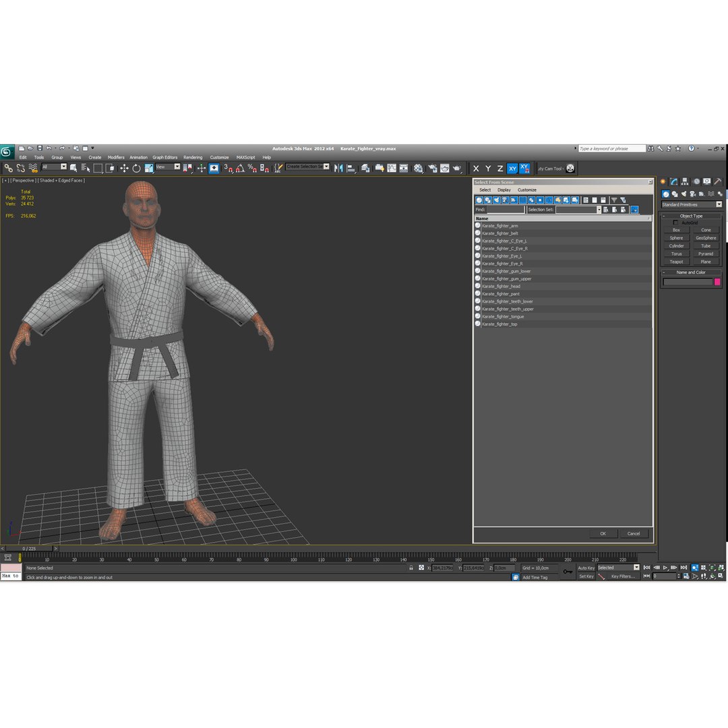Viewport: 728px width, 728px height.
Task: Select the Select and Scale tool
Action: (148, 168)
